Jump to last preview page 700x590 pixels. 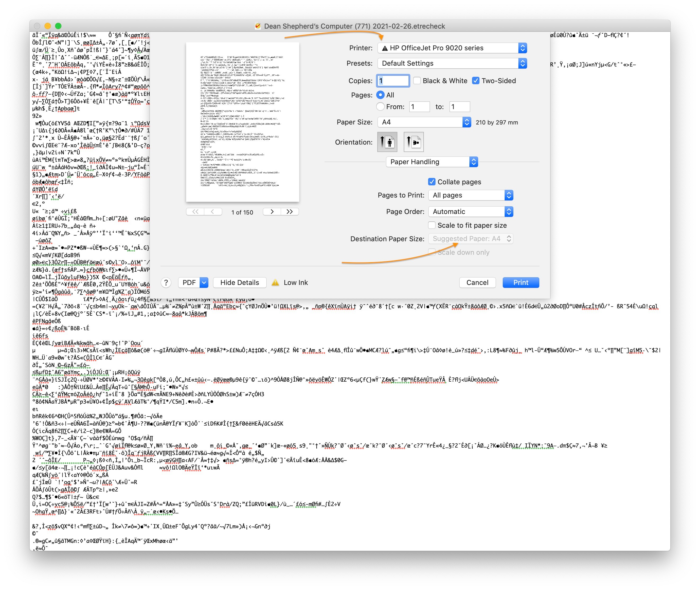290,212
